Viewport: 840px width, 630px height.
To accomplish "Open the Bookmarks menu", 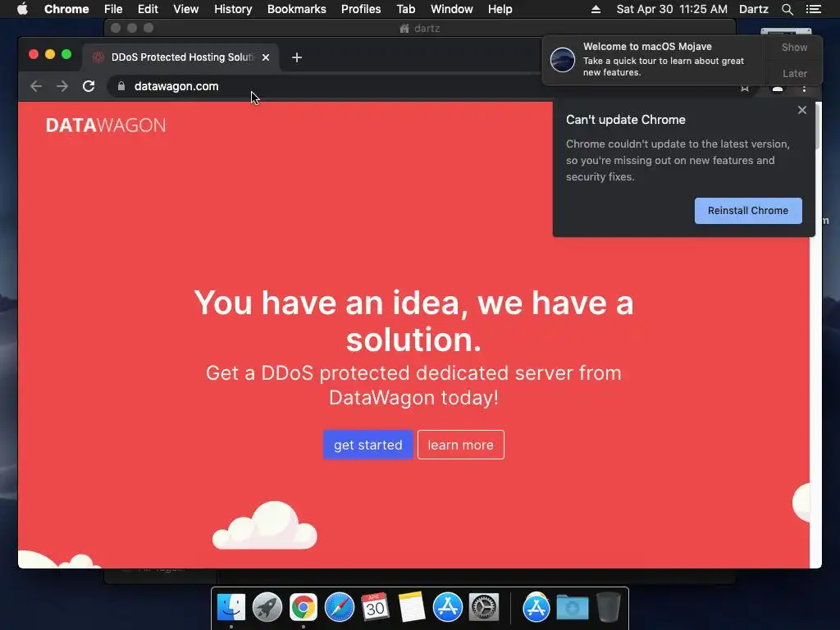I will [x=297, y=9].
